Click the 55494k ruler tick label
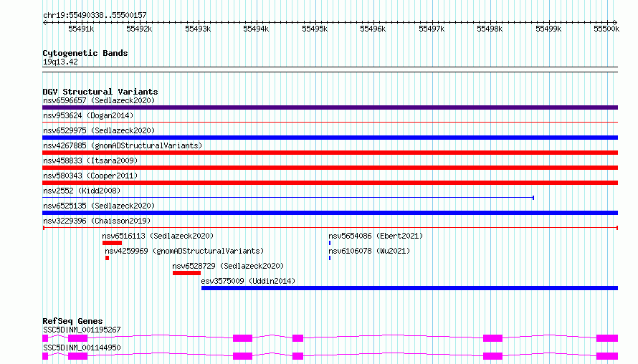The width and height of the screenshot is (638, 364). (256, 29)
